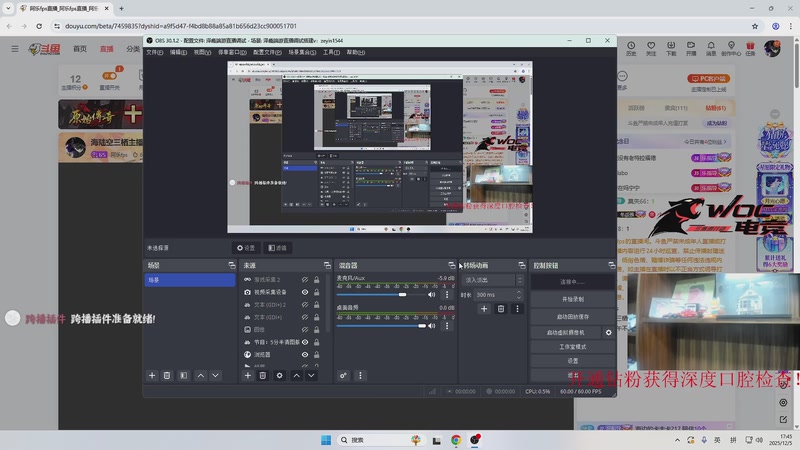Click the 开始录制 button
The width and height of the screenshot is (800, 450).
pos(572,299)
